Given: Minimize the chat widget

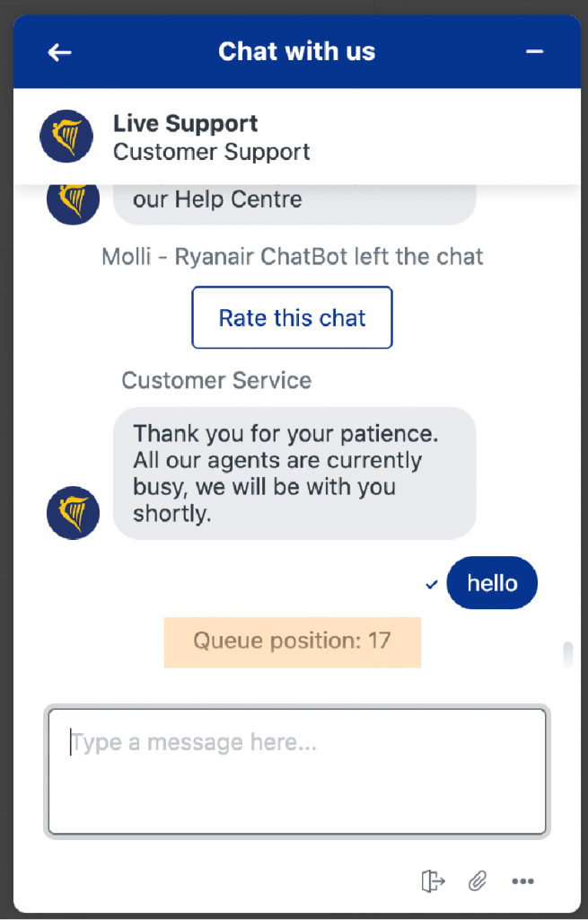Looking at the screenshot, I should tap(534, 52).
